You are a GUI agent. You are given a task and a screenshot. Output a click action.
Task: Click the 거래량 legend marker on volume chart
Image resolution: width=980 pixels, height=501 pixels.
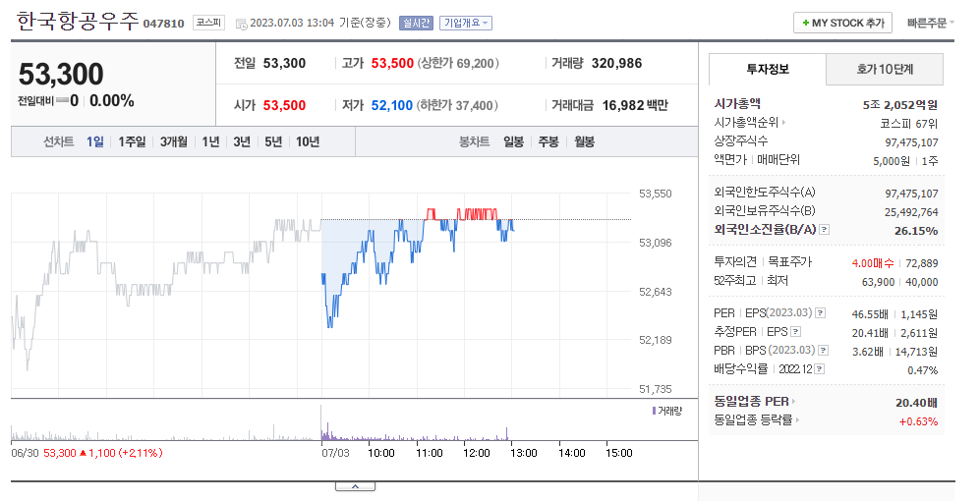[x=654, y=411]
